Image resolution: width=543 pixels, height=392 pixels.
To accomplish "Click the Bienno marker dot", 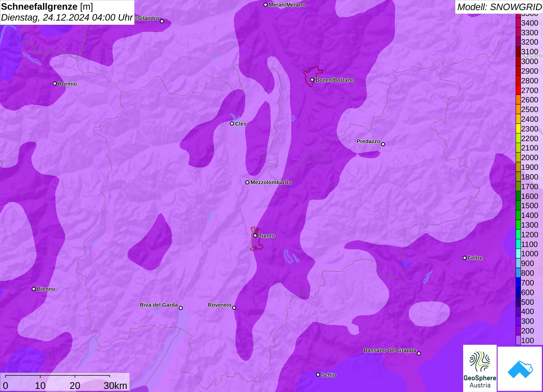I will click(x=34, y=289).
